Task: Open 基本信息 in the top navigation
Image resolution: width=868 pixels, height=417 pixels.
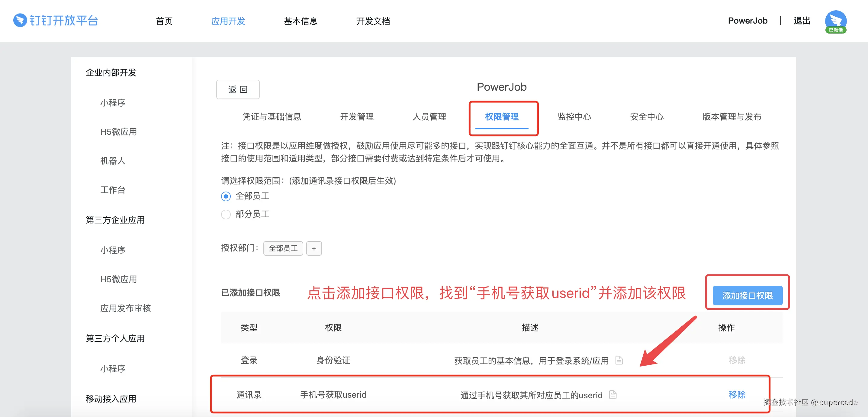Action: (x=301, y=21)
